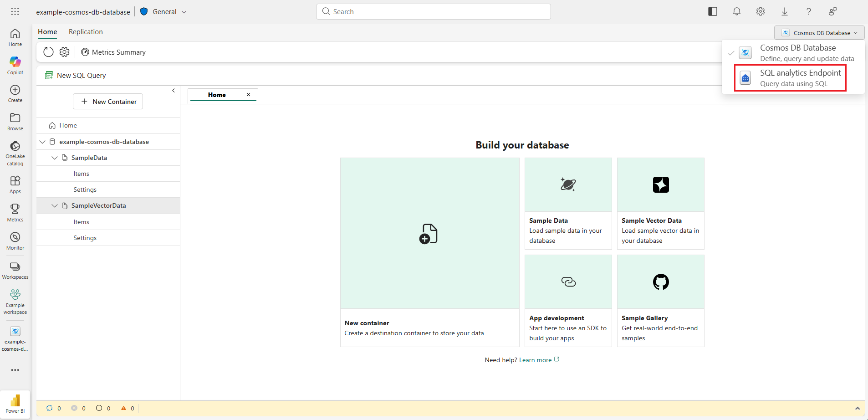Click in the Search field
This screenshot has height=420, width=868.
click(x=433, y=12)
